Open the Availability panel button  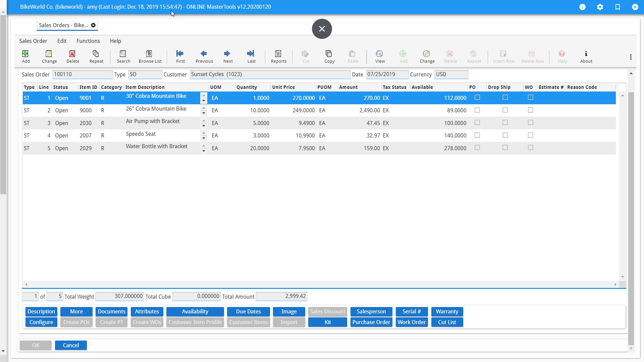[x=195, y=311]
